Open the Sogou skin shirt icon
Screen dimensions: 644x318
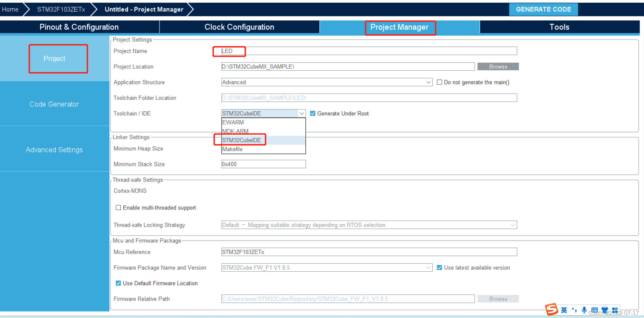coord(605,310)
